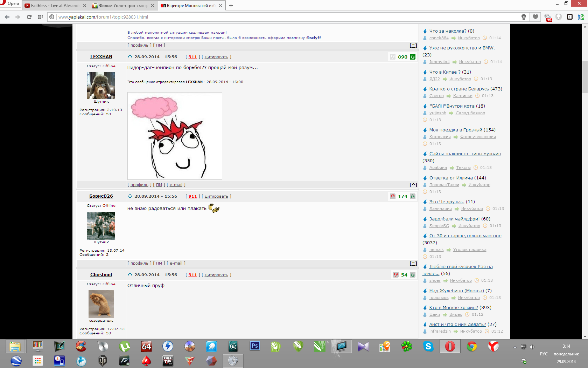
Task: Open Skype from taskbar
Action: 428,347
